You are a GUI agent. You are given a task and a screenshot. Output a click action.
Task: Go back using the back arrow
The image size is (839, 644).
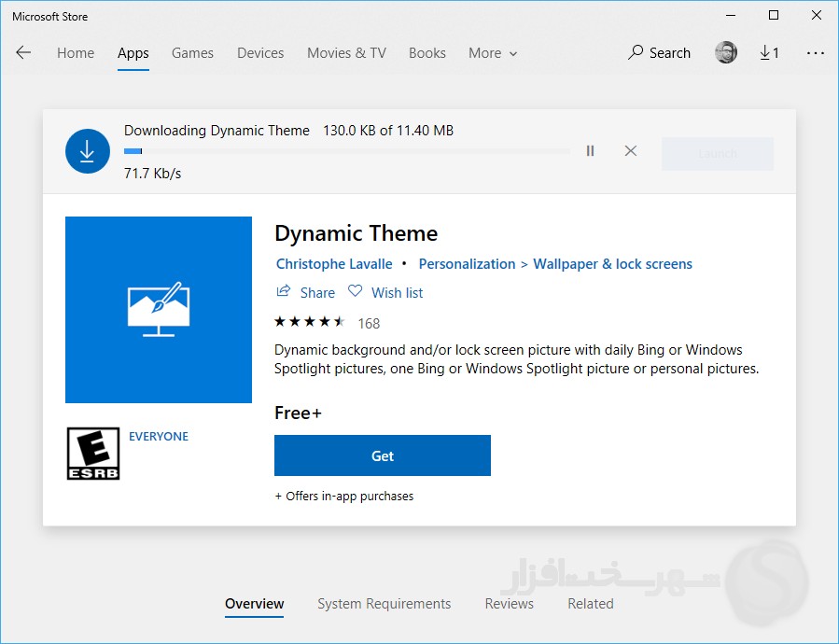tap(23, 53)
